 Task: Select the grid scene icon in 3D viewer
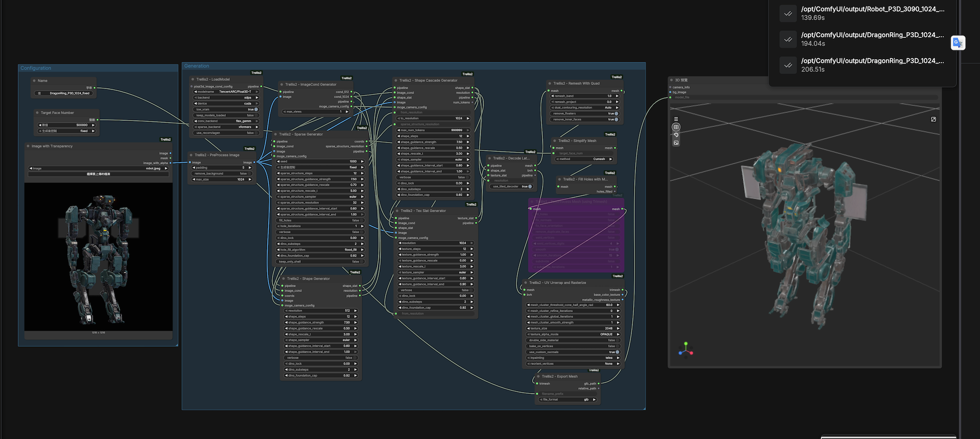tap(676, 127)
